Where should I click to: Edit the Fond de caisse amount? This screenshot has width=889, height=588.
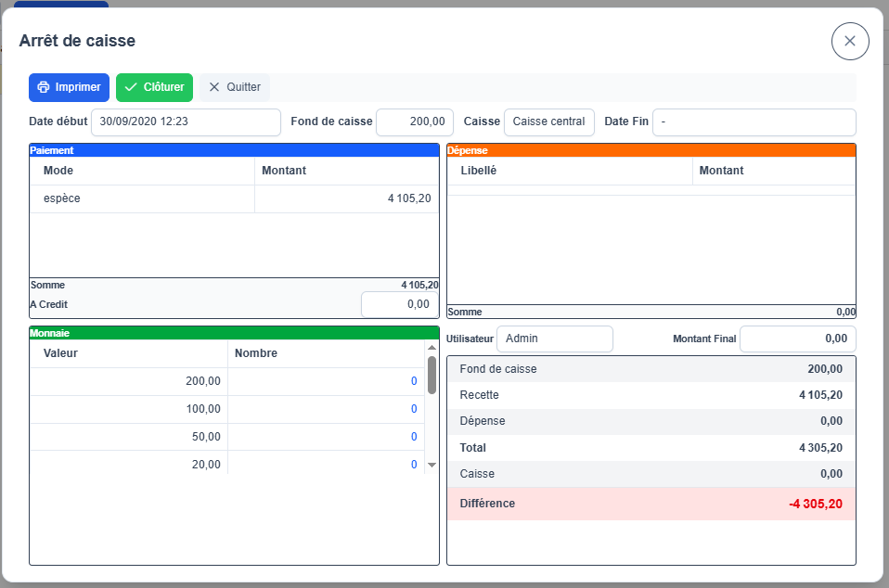(x=415, y=121)
